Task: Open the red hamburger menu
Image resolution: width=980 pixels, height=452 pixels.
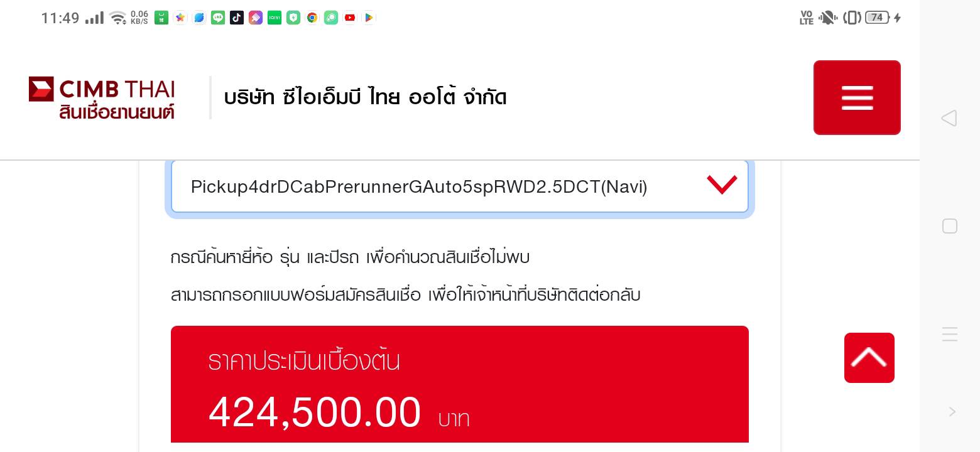Action: click(856, 97)
